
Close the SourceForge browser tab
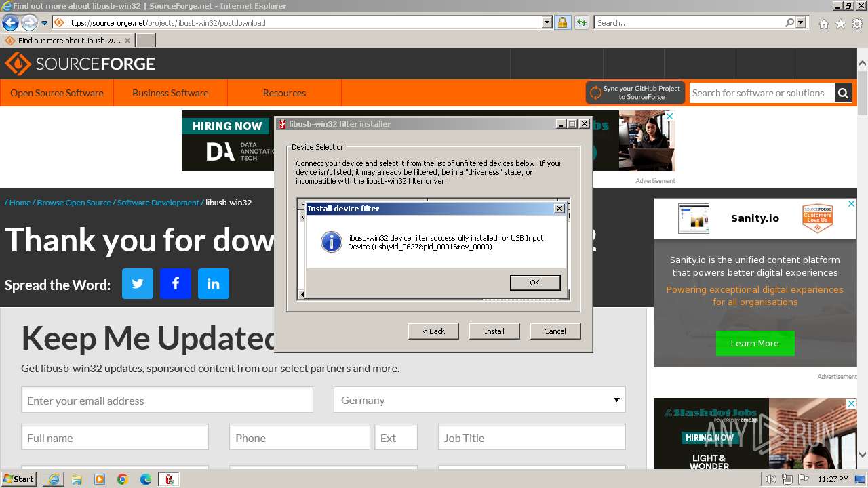(127, 41)
